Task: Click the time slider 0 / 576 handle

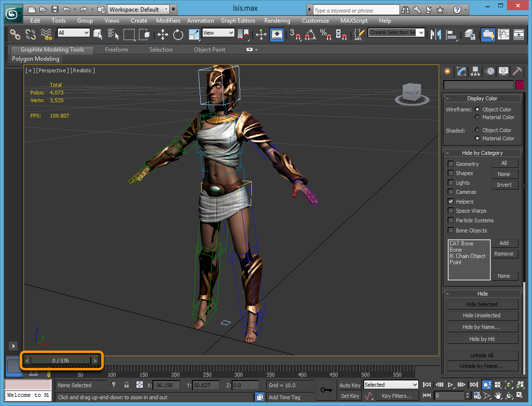Action: [61, 361]
